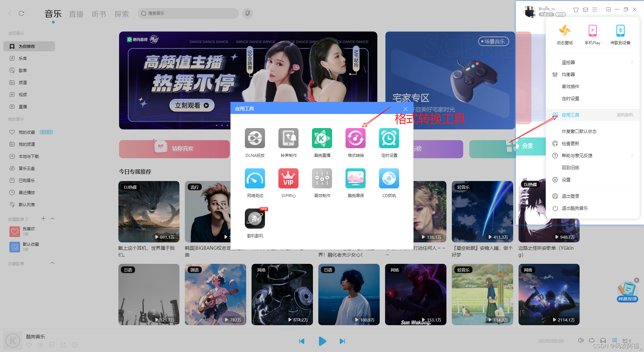
Task: Choose 退出登录 in the menu
Action: point(593,196)
